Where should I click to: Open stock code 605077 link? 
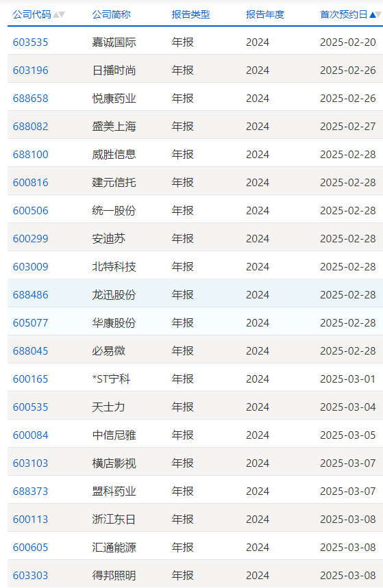pos(30,323)
